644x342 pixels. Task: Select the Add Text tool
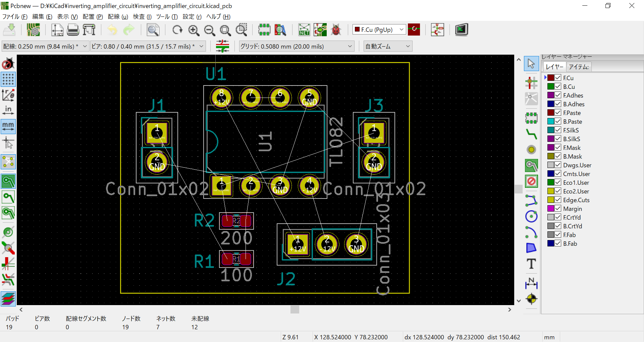click(x=531, y=264)
